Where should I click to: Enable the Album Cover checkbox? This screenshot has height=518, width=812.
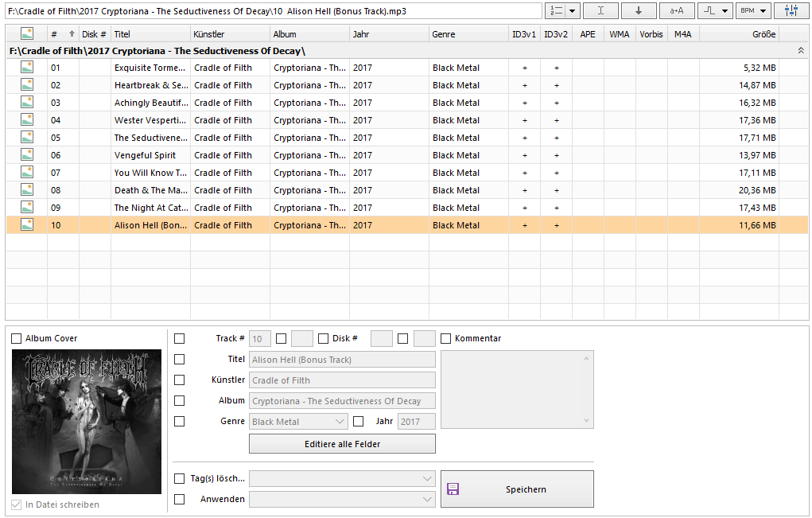pyautogui.click(x=17, y=338)
